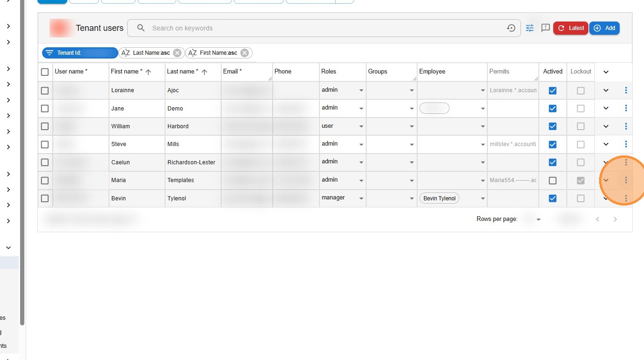The width and height of the screenshot is (644, 360).
Task: Go to next page arrow
Action: coord(615,219)
